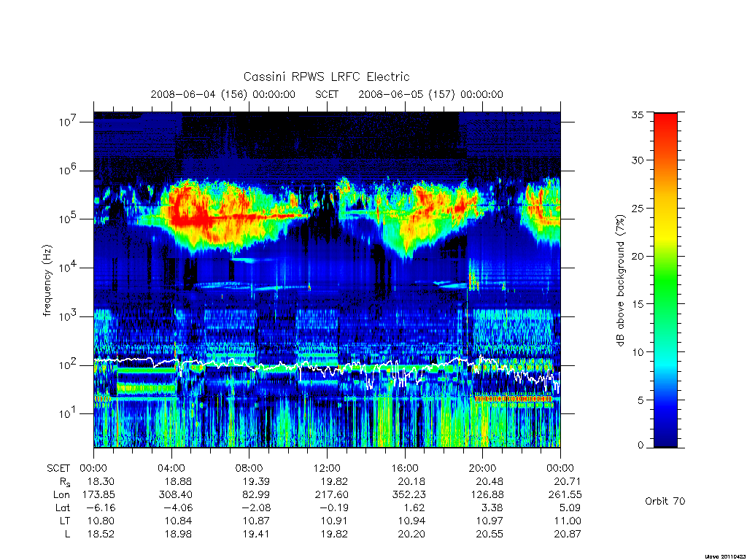Image resolution: width=747 pixels, height=560 pixels.
Task: Click the Rs value 20.48
Action: point(489,481)
